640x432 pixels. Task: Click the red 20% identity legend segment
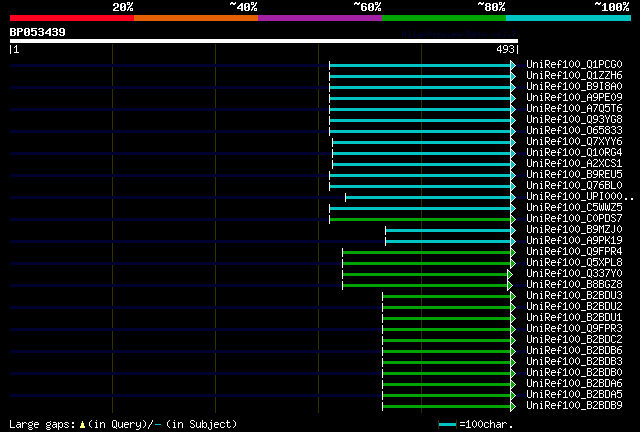tap(72, 18)
